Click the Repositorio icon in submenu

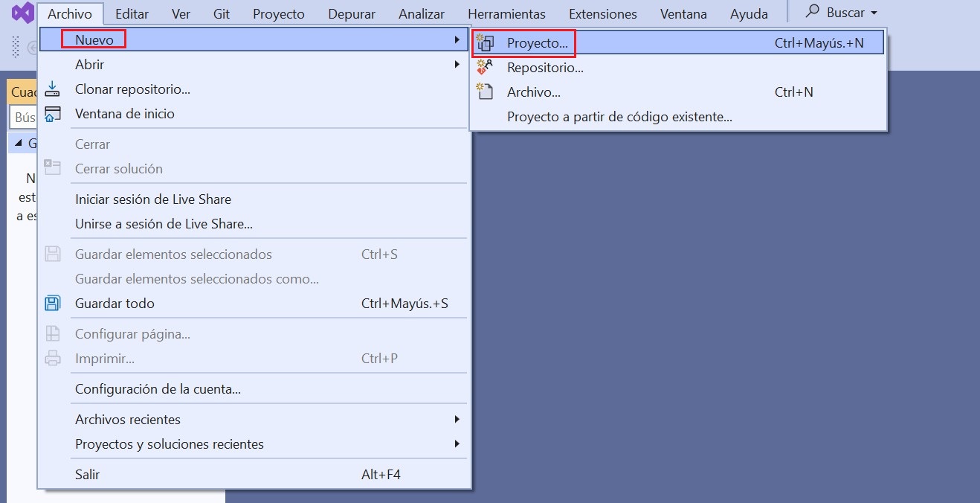click(486, 68)
